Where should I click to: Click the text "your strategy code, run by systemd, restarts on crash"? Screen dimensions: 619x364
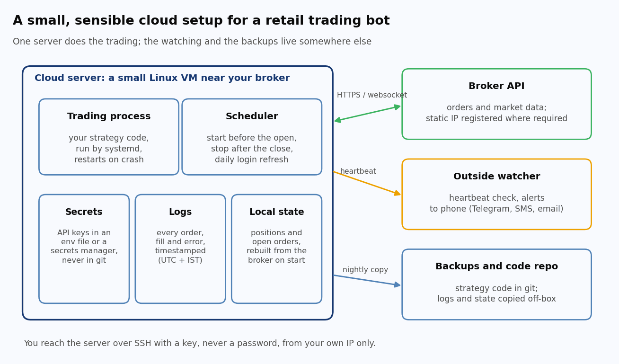click(x=109, y=149)
